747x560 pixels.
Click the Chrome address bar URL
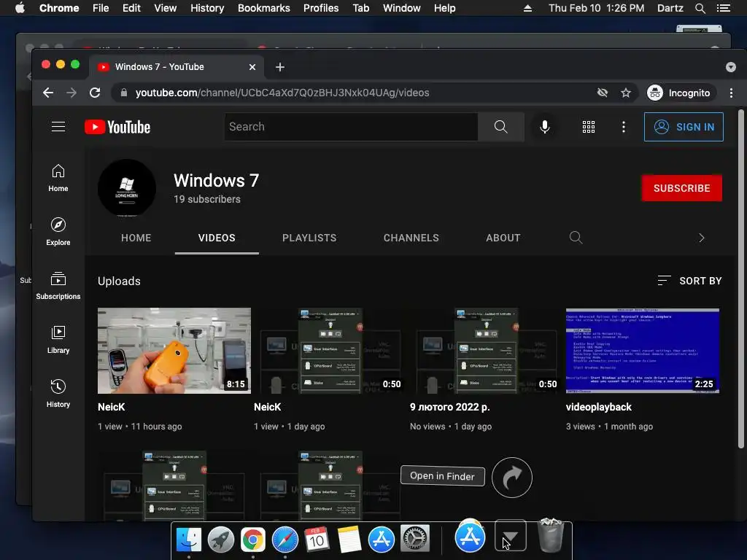(282, 93)
